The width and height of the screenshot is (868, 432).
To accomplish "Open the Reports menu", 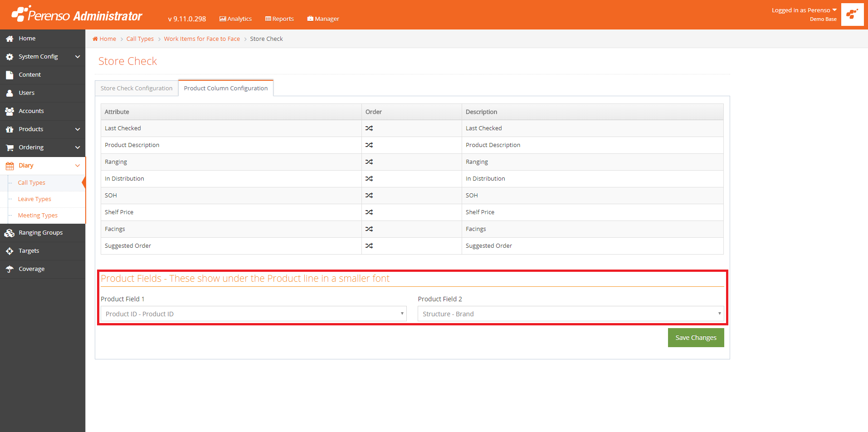I will (279, 19).
